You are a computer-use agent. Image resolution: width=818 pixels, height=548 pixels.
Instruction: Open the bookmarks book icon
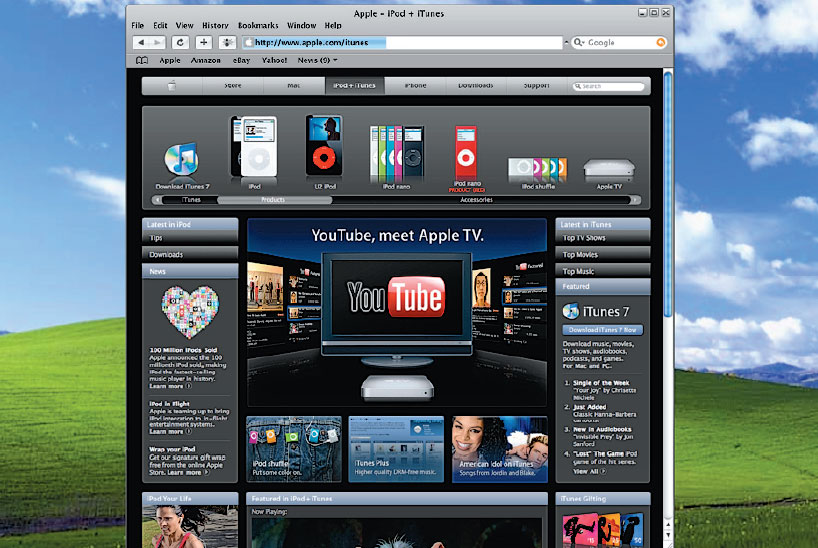coord(142,60)
